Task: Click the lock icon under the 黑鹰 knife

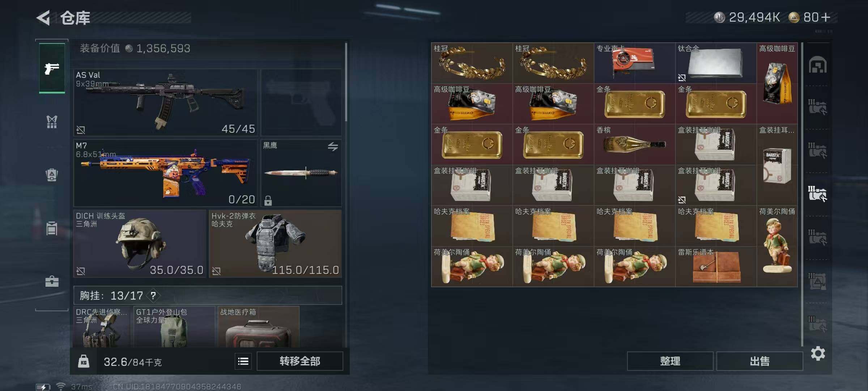Action: click(x=268, y=200)
